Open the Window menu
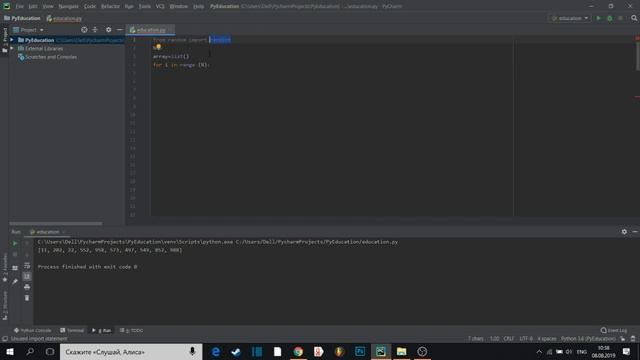Image resolution: width=640 pixels, height=360 pixels. [x=179, y=7]
